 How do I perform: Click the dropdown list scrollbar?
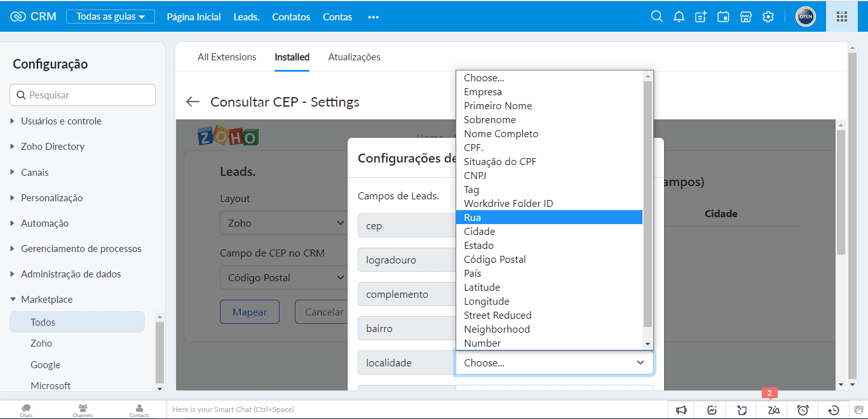pos(648,203)
